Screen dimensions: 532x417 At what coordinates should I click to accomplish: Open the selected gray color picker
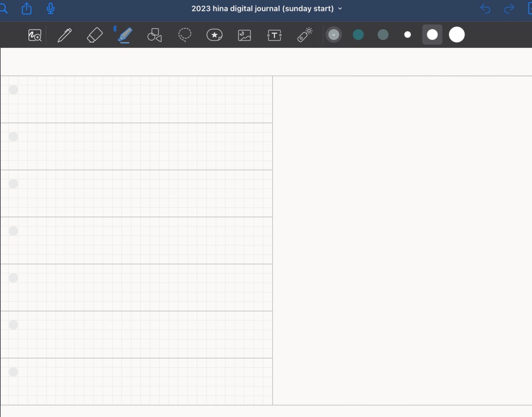334,35
